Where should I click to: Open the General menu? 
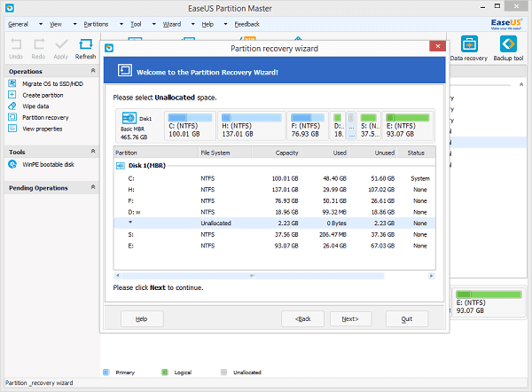[19, 24]
